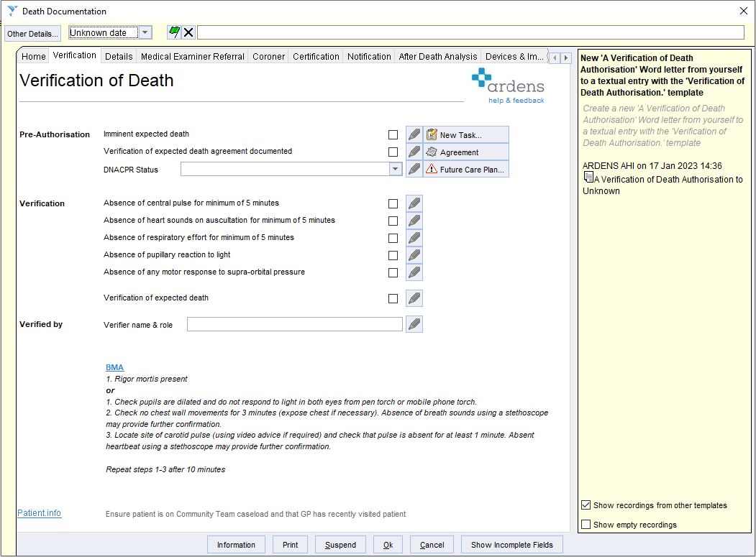Click the Future Care Plan... button
The width and height of the screenshot is (756, 557).
tap(465, 169)
